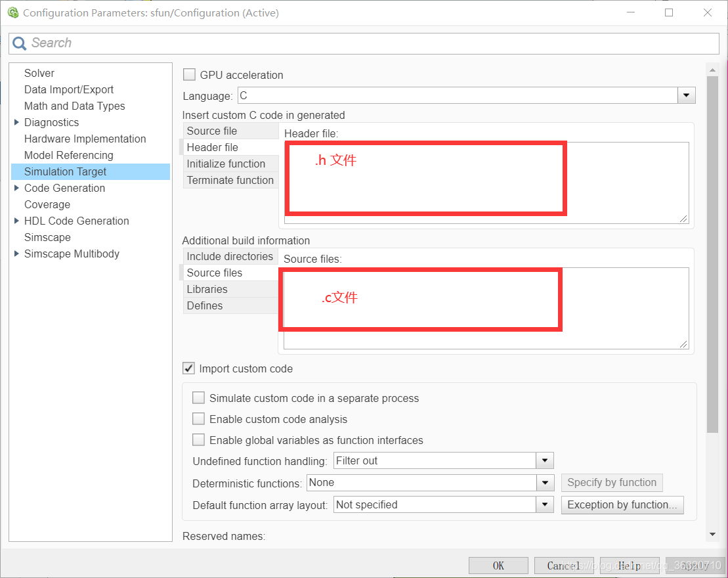Click inside the Source files text area
This screenshot has width=728, height=578.
click(x=486, y=308)
